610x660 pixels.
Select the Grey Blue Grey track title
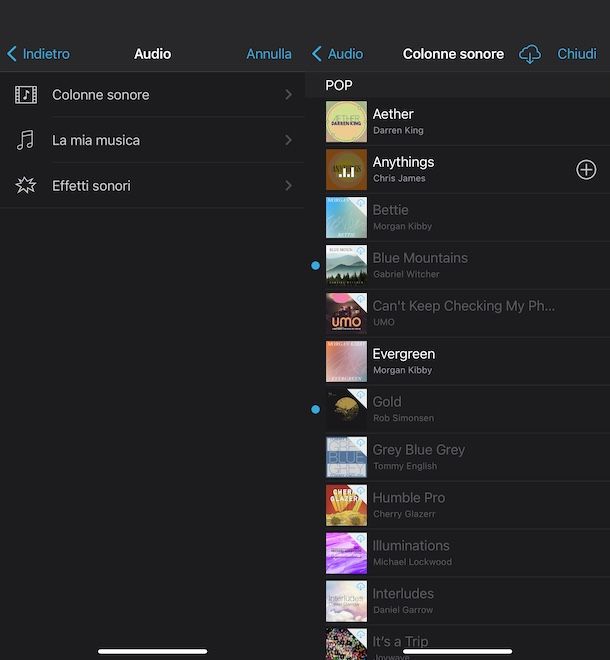(x=419, y=450)
